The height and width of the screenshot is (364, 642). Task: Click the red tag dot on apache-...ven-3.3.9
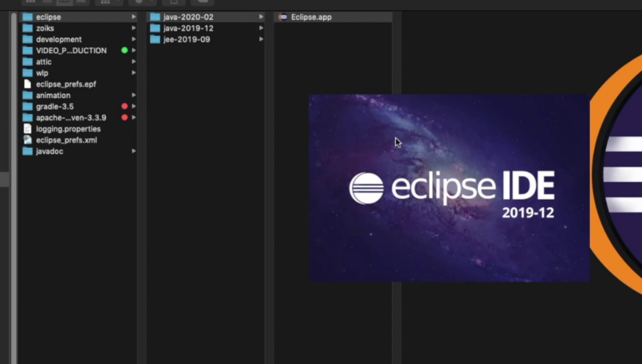124,117
